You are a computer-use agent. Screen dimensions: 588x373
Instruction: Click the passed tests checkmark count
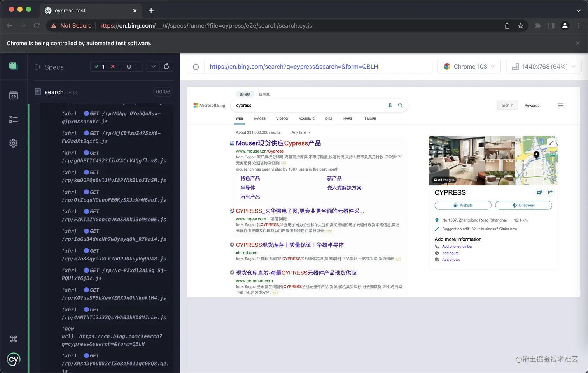pyautogui.click(x=100, y=67)
